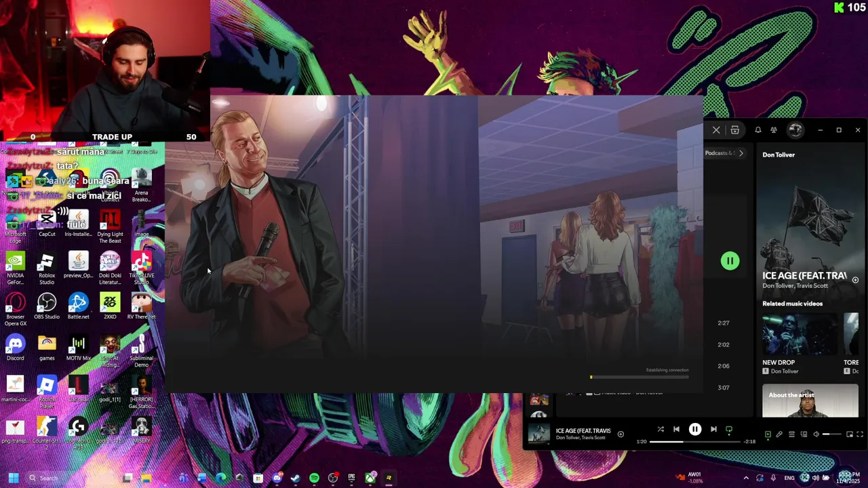Image resolution: width=868 pixels, height=488 pixels.
Task: Open Xbox app from taskbar
Action: point(370,478)
